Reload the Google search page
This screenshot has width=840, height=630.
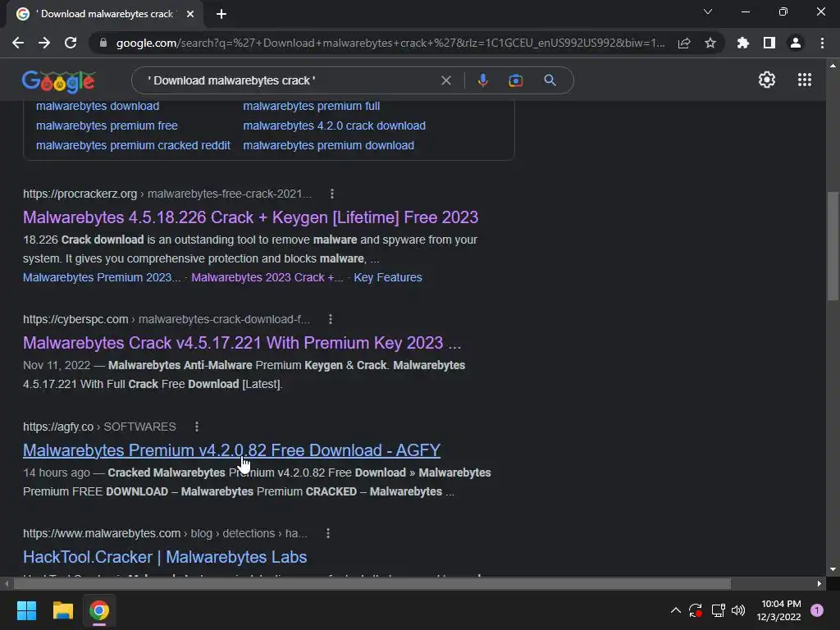[x=71, y=43]
